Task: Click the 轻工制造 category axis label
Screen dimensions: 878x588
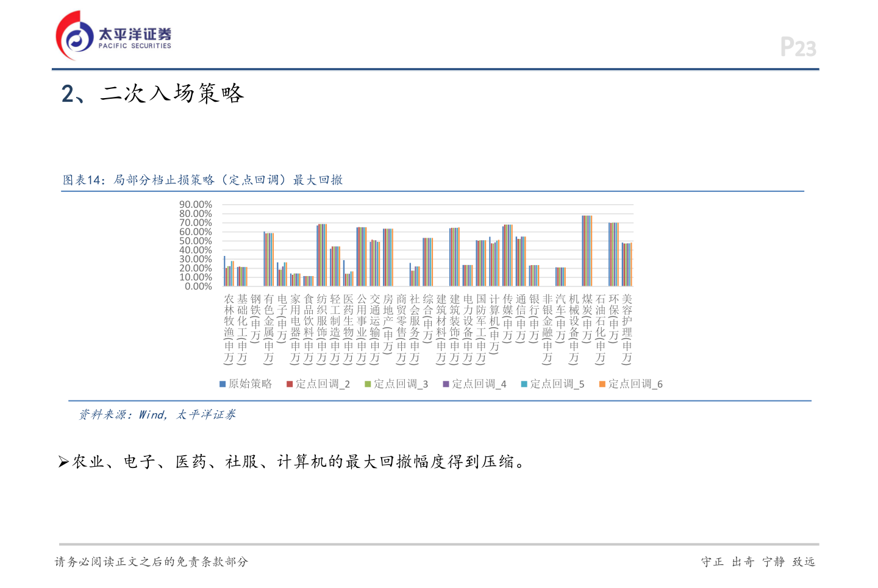Action: pos(335,329)
